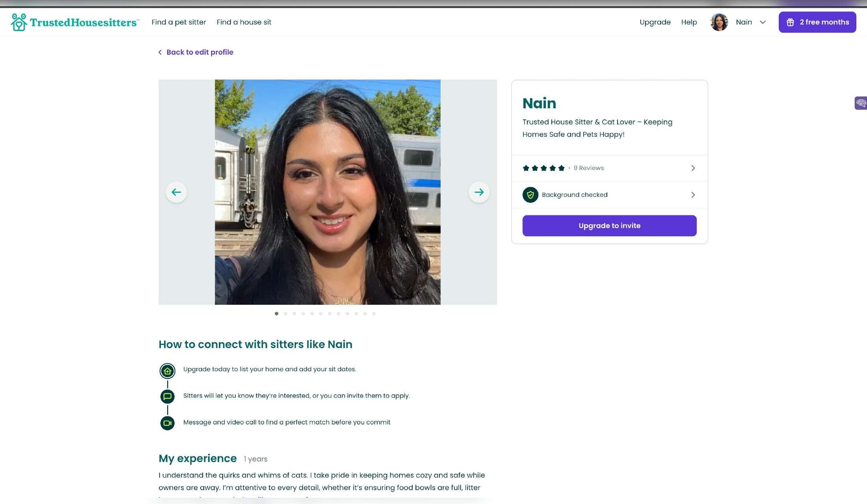The height and width of the screenshot is (504, 867).
Task: Click the TrustedHousesitters house logo
Action: (19, 22)
